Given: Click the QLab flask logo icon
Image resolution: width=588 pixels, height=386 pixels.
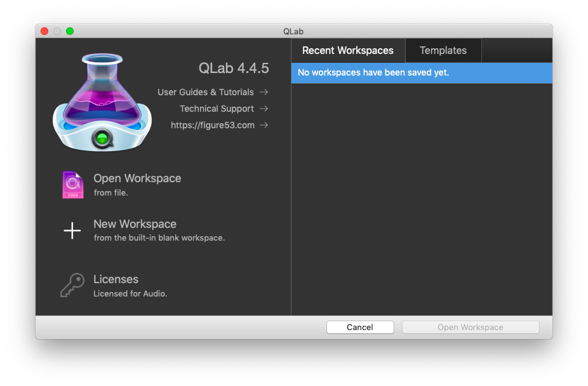Looking at the screenshot, I should pyautogui.click(x=102, y=103).
